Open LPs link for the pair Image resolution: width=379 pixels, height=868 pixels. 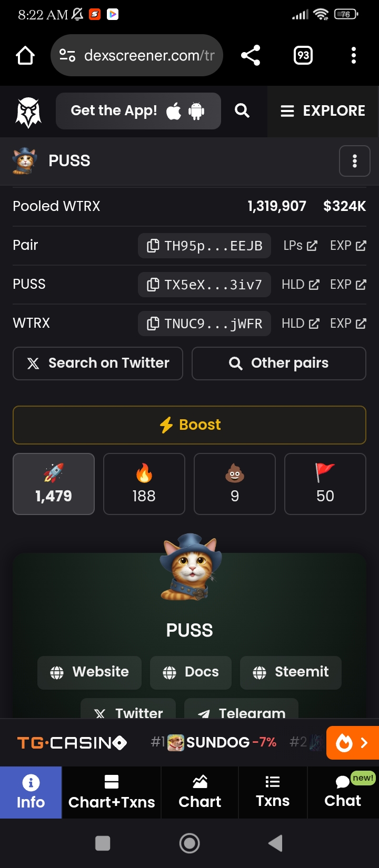pos(300,246)
